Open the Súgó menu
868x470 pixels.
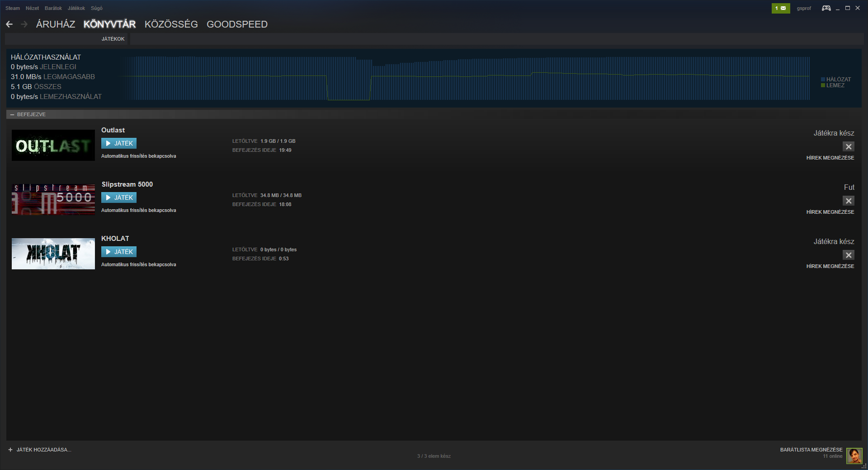click(x=97, y=8)
